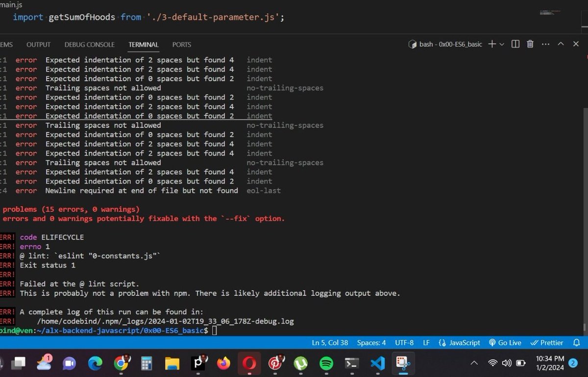The height and width of the screenshot is (377, 588).
Task: Split the terminal with the split icon
Action: pyautogui.click(x=515, y=44)
